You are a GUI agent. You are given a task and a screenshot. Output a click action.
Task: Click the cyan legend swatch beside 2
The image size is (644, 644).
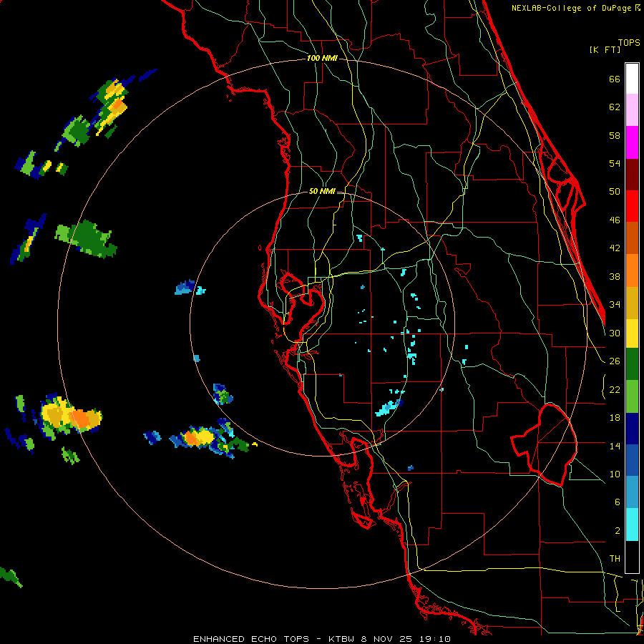pyautogui.click(x=632, y=525)
